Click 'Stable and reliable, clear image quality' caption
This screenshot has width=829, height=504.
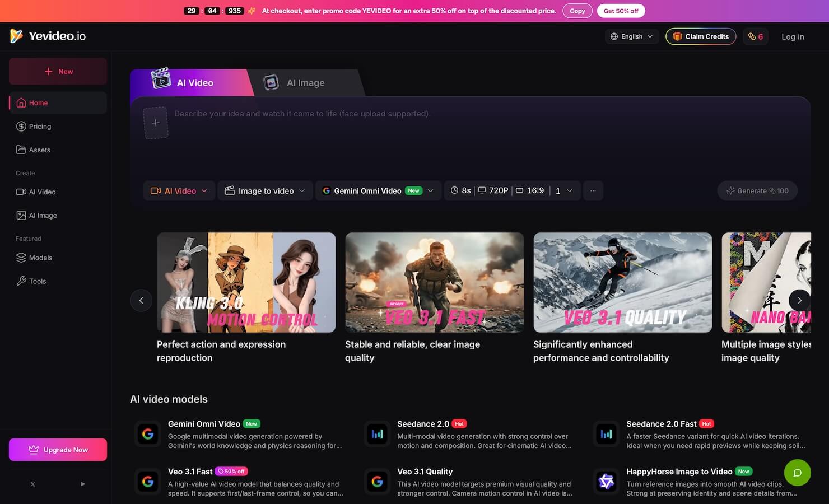coord(412,351)
